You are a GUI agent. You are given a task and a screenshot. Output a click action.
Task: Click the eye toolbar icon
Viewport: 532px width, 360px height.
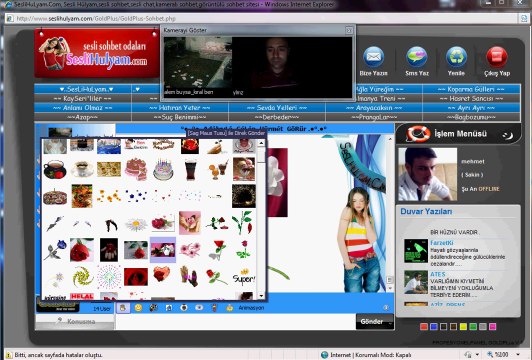(x=199, y=307)
